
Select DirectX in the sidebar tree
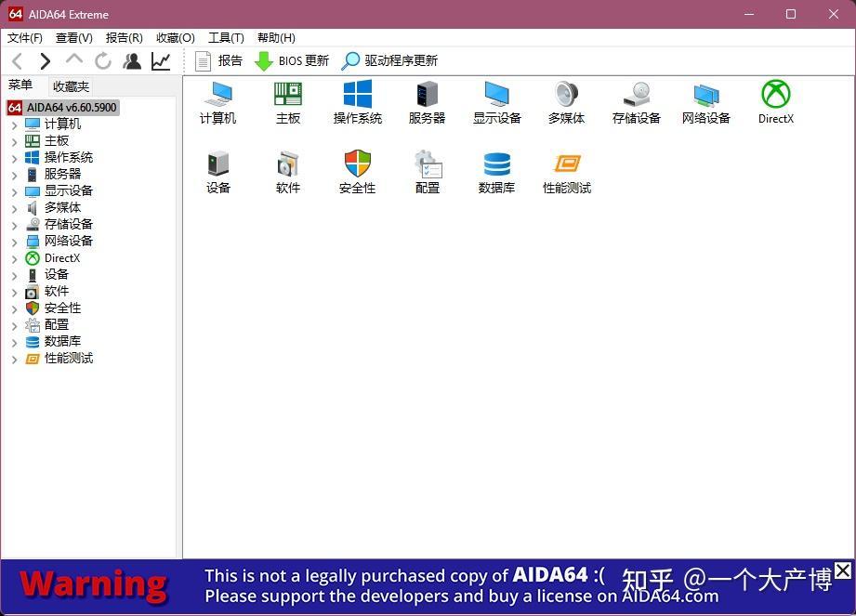click(52, 258)
